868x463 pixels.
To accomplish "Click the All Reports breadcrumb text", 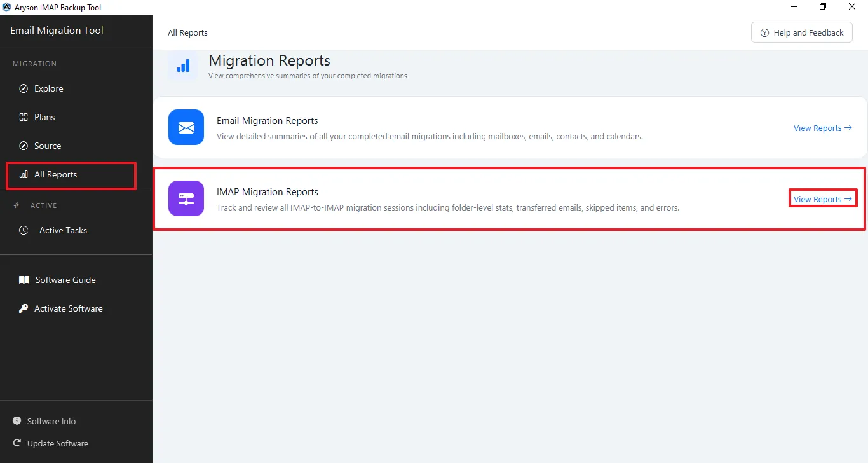I will (187, 32).
